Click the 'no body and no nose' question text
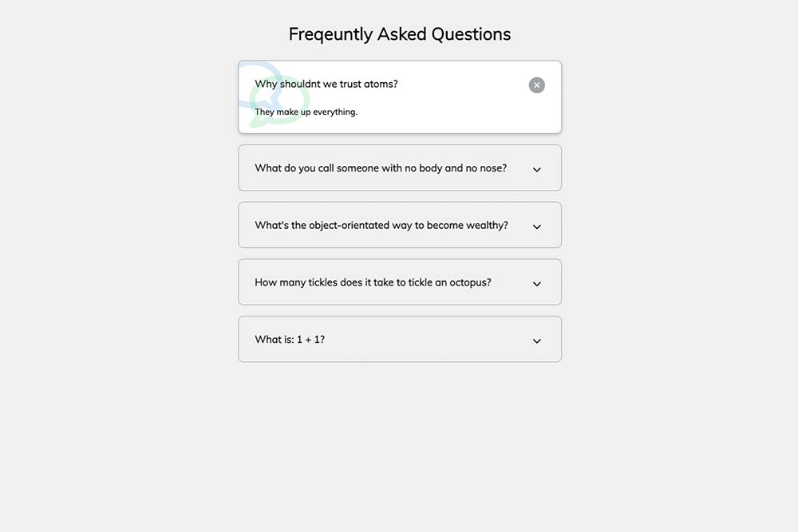The width and height of the screenshot is (798, 532). pyautogui.click(x=381, y=168)
